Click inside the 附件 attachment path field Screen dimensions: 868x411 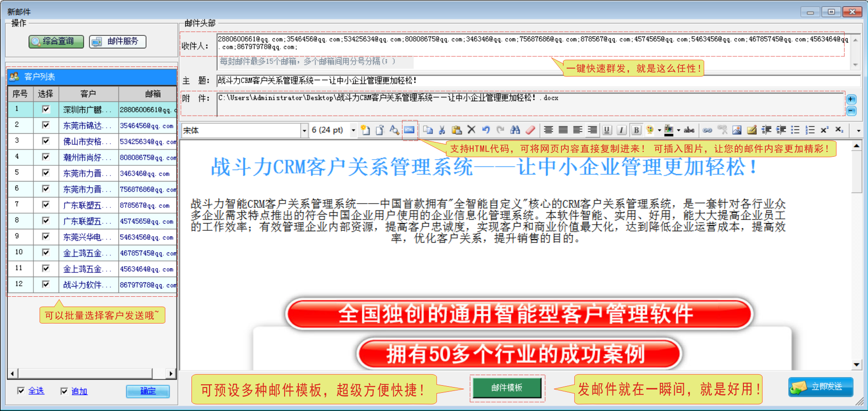point(531,104)
